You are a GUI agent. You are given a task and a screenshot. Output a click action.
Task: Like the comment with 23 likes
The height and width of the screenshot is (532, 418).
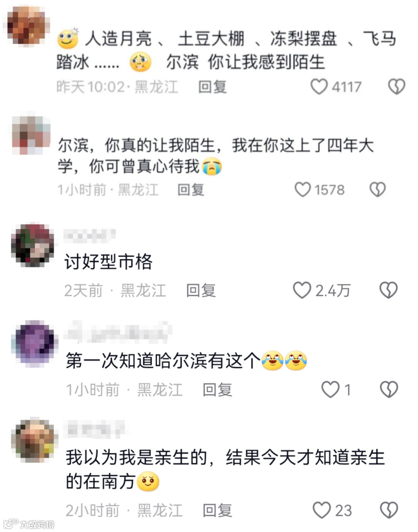322,510
